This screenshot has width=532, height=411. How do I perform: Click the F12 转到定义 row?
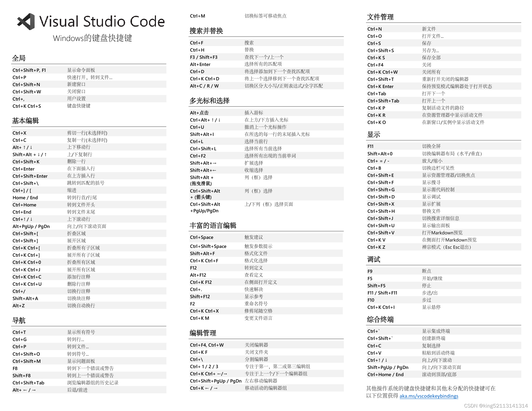pos(266,268)
